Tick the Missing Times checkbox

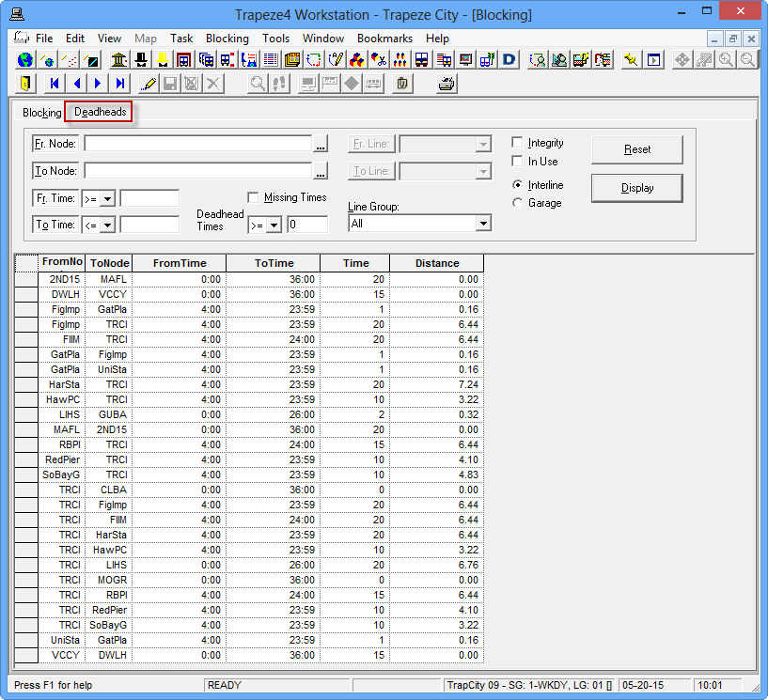[x=253, y=197]
